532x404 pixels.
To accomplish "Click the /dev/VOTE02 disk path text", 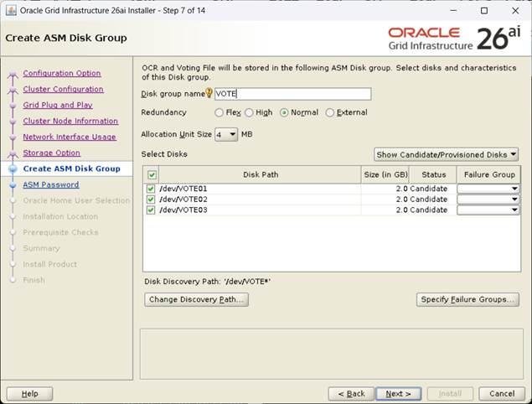I will (183, 199).
